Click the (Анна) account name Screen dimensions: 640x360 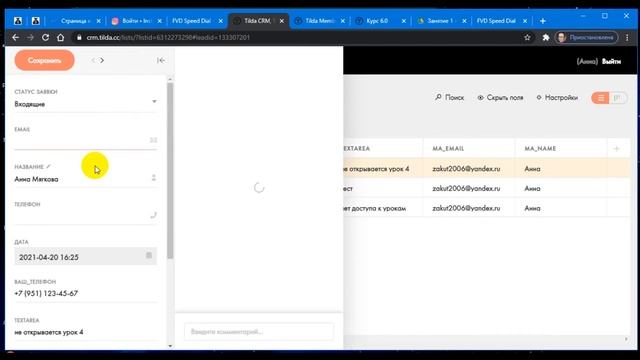[x=587, y=62]
